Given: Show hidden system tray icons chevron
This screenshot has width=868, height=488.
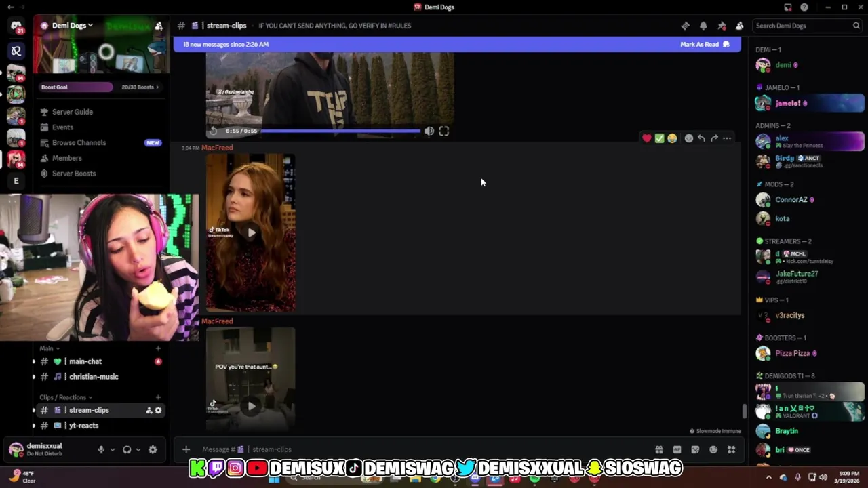Looking at the screenshot, I should pos(768,477).
